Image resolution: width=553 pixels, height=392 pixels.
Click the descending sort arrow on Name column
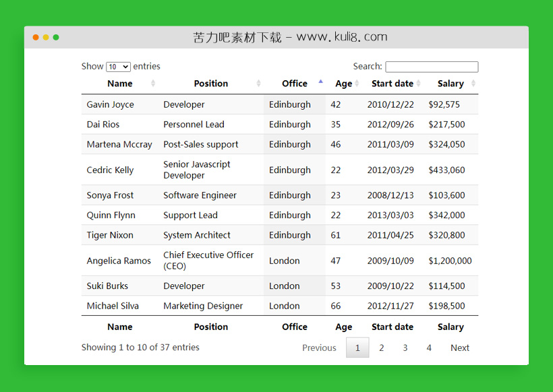click(152, 86)
